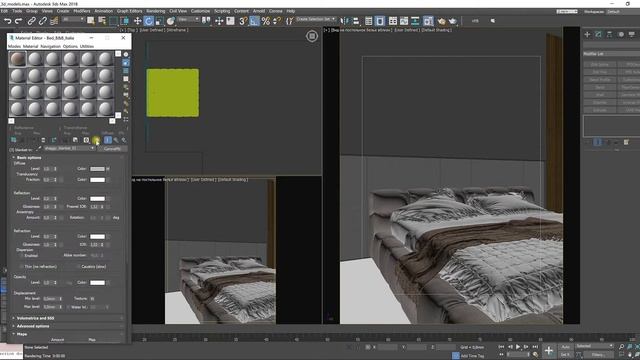Toggle the 3D Snaps button
This screenshot has height=360, width=640.
click(243, 21)
